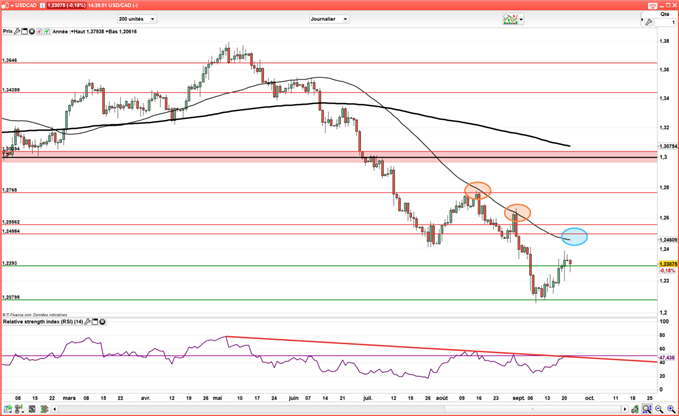The width and height of the screenshot is (679, 416).
Task: Click the red plus icon beside Prix
Action: tap(39, 31)
